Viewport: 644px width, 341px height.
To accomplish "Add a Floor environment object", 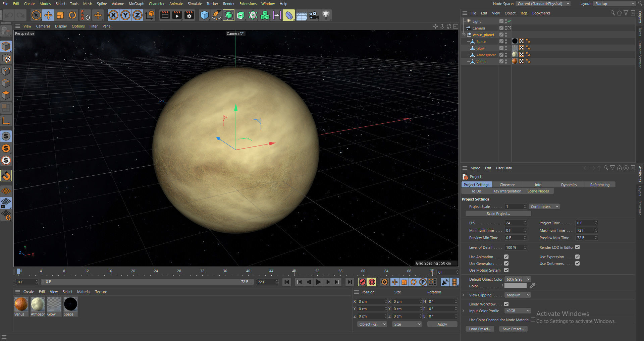I will [x=302, y=15].
